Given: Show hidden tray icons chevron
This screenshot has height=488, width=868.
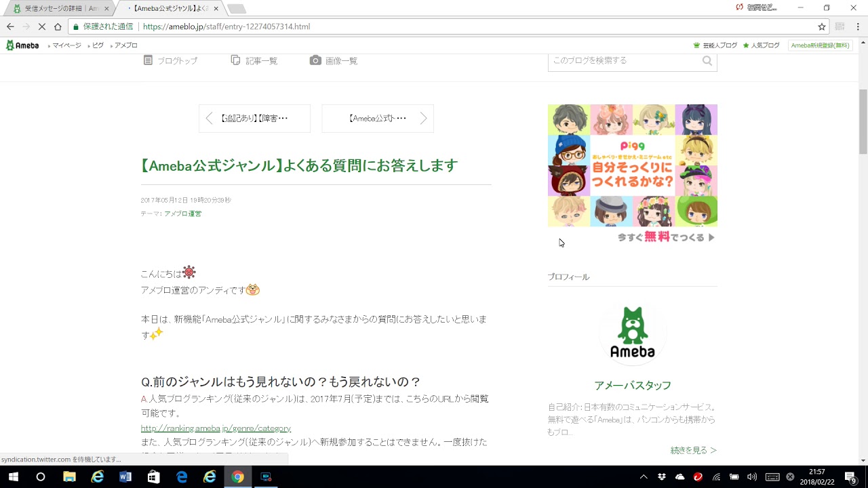Looking at the screenshot, I should (x=644, y=476).
